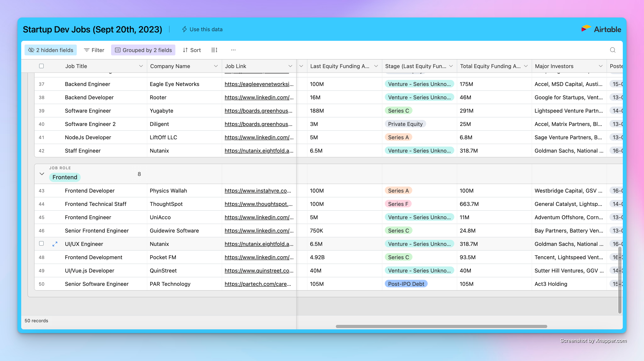The height and width of the screenshot is (361, 644).
Task: Click the lightning bolt Use this data icon
Action: [x=185, y=29]
